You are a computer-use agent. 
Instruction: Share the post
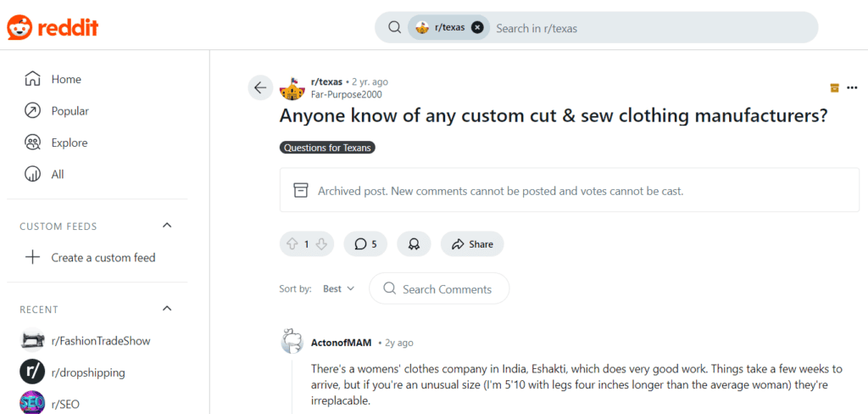(472, 243)
